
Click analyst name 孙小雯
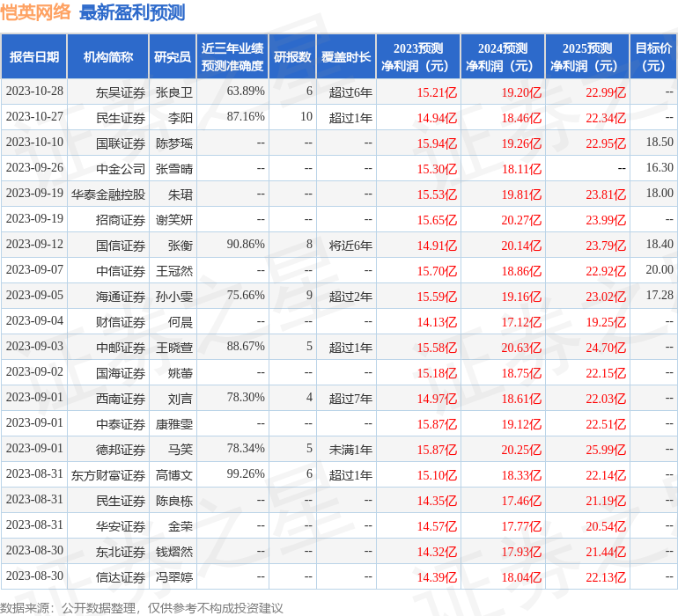(x=173, y=296)
